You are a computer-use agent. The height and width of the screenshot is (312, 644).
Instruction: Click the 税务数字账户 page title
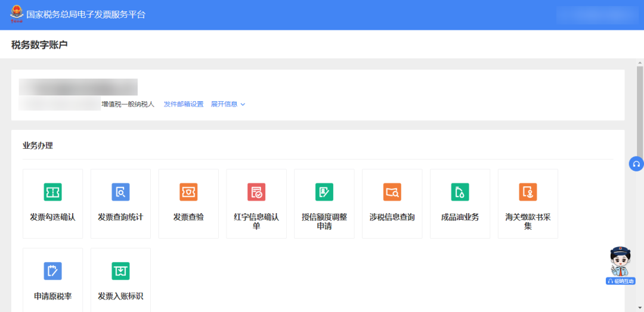(39, 45)
